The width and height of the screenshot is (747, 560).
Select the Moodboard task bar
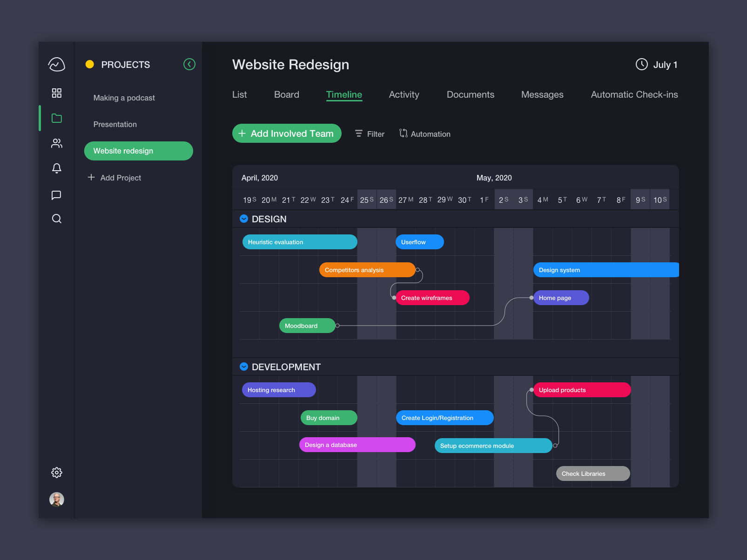(307, 326)
